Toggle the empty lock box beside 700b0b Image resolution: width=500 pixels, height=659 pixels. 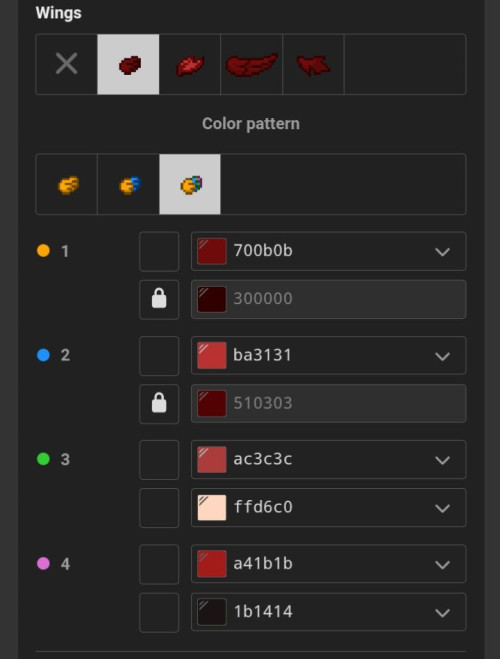click(159, 251)
